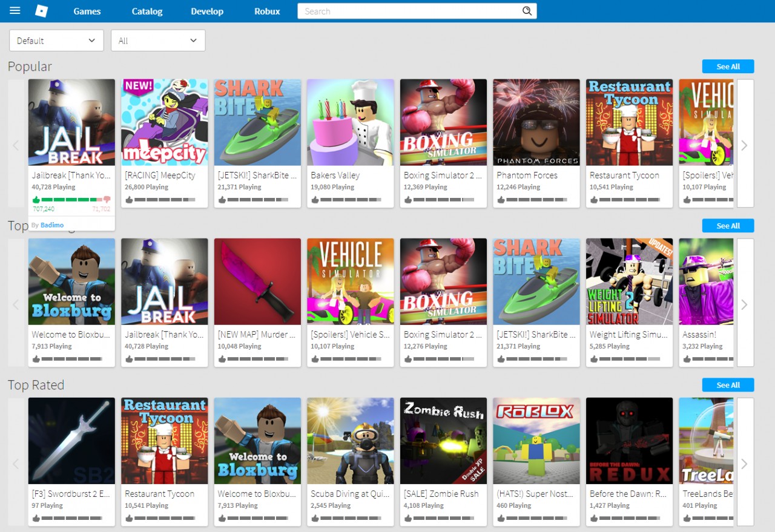Click thumbs-up icon under Weight Lifting Simulator card
775x532 pixels.
(594, 358)
